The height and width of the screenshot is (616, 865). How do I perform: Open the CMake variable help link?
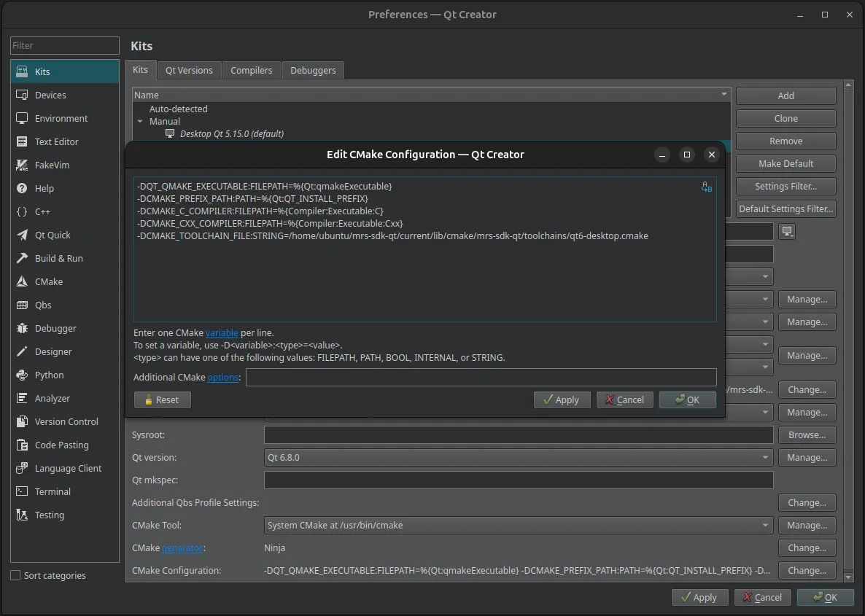tap(222, 332)
